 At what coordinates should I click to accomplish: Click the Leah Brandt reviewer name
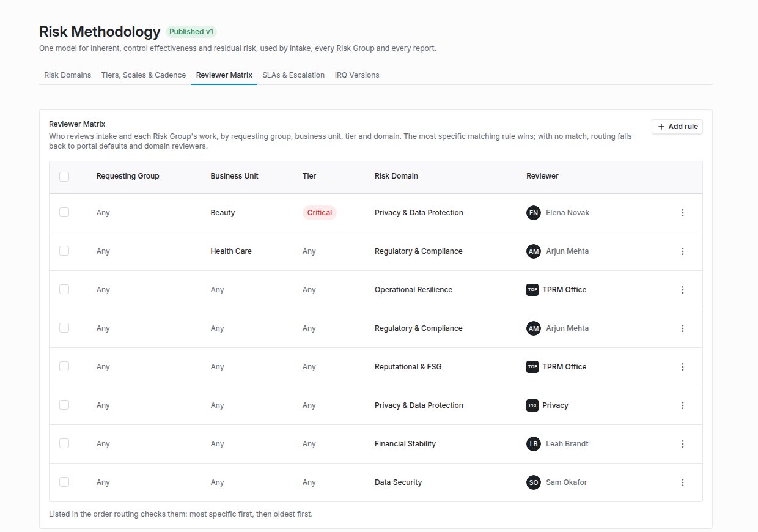point(567,444)
